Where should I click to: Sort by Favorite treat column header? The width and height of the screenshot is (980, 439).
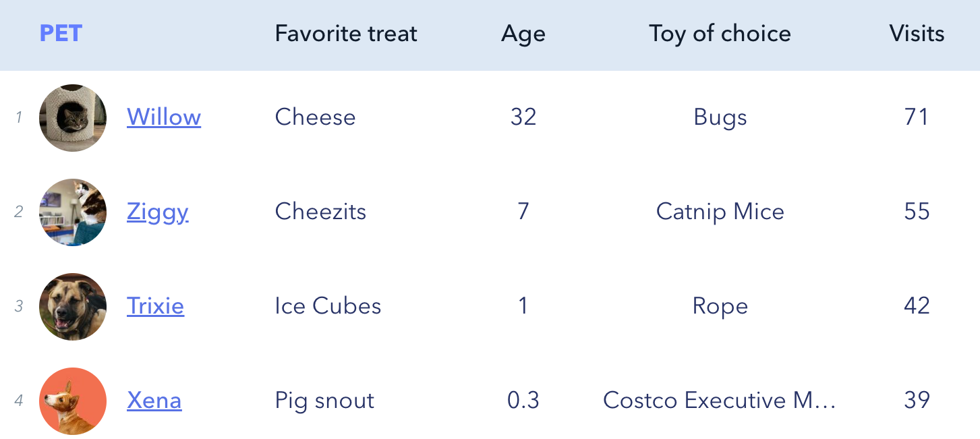(346, 33)
